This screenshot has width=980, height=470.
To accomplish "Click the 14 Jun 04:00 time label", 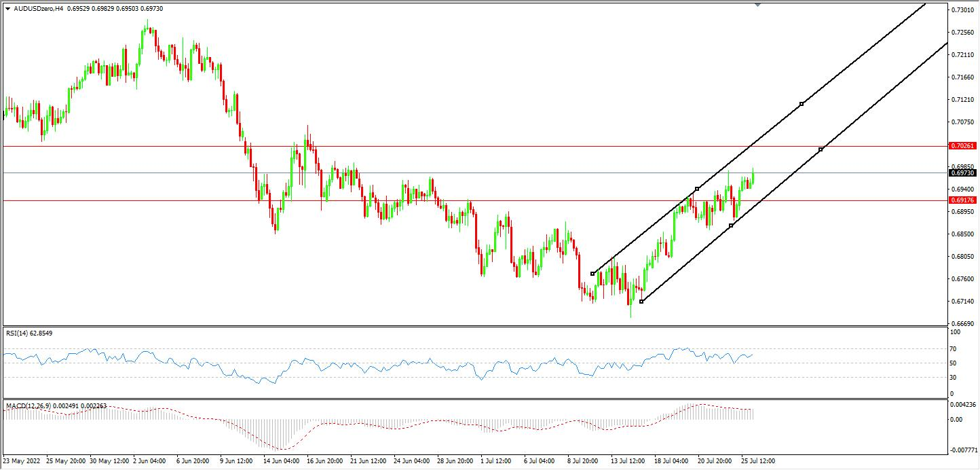I will click(x=282, y=460).
